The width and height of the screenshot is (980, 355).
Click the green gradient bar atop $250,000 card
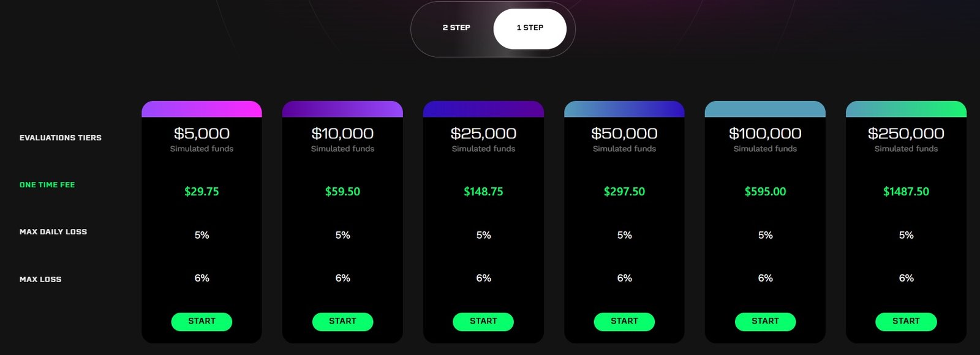[x=906, y=109]
